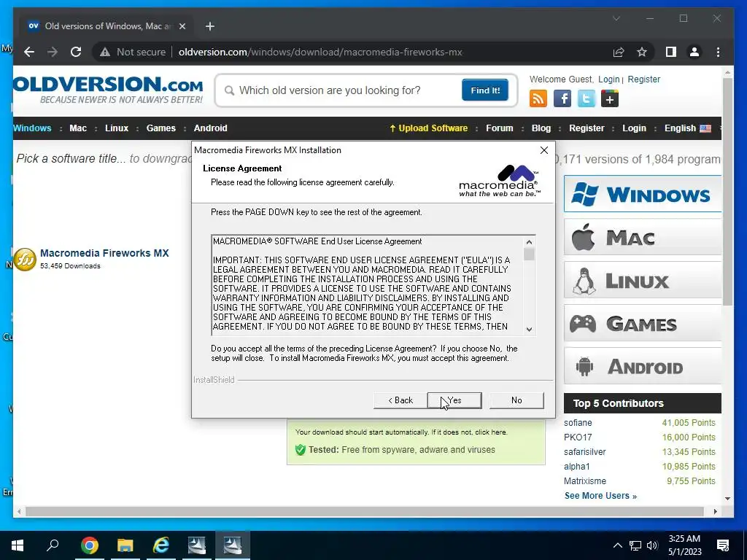Go back with browser back arrow
747x560 pixels.
(29, 52)
